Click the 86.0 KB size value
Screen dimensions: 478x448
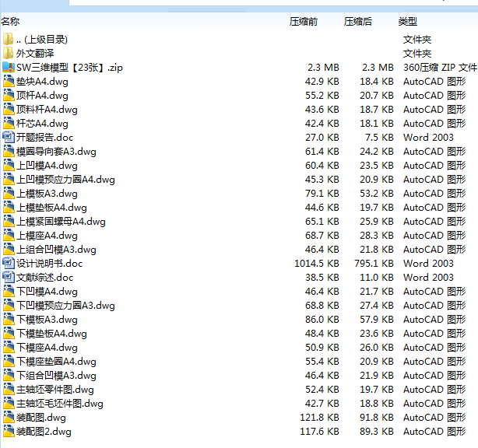pyautogui.click(x=322, y=320)
